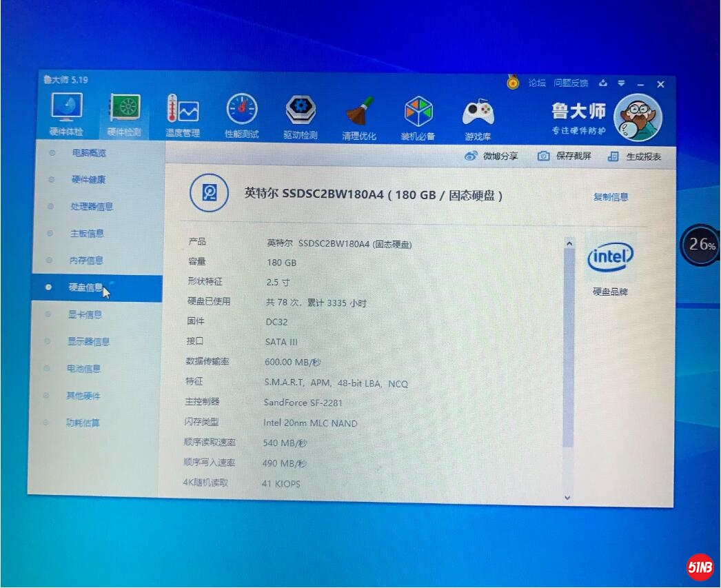Open 驱动检测 driver detection icon
The image size is (721, 588).
(x=301, y=116)
